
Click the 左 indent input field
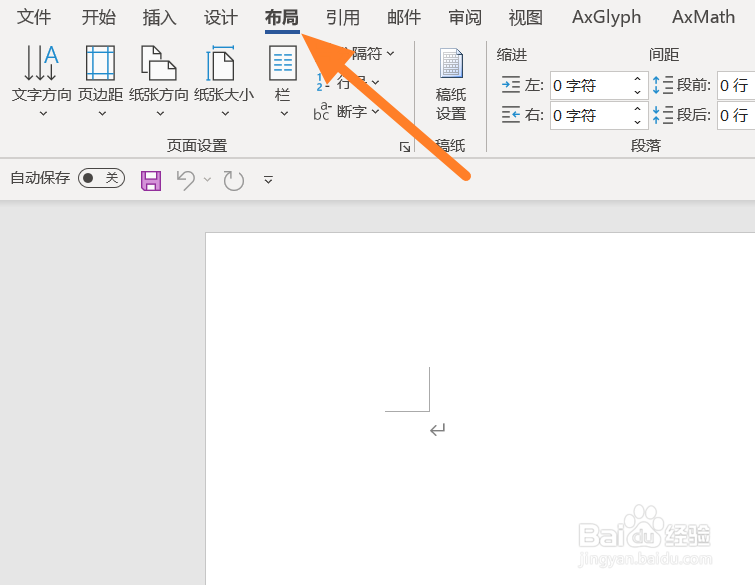pyautogui.click(x=590, y=86)
